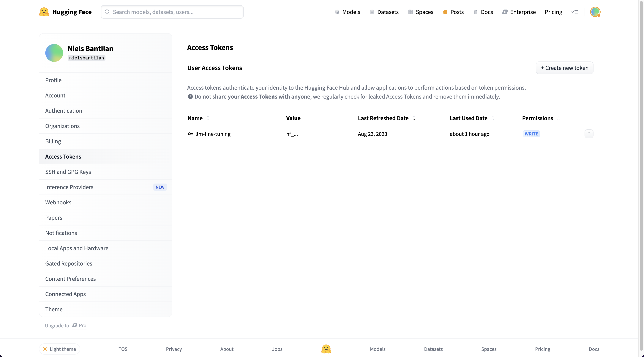Click Create new token button

click(564, 68)
